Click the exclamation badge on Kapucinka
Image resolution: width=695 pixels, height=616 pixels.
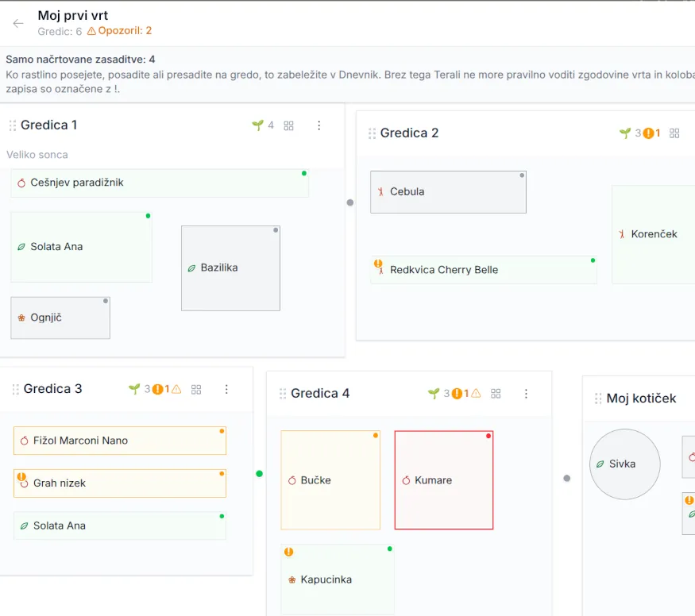pyautogui.click(x=288, y=552)
